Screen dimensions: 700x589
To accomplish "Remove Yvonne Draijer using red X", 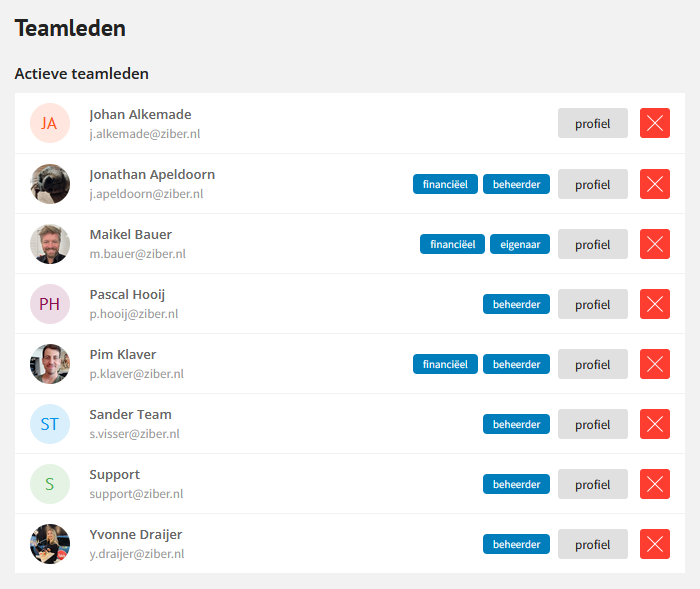I will pyautogui.click(x=654, y=544).
